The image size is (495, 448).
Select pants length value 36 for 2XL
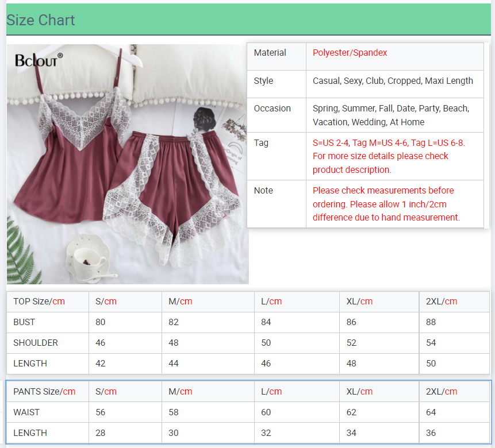coord(431,433)
